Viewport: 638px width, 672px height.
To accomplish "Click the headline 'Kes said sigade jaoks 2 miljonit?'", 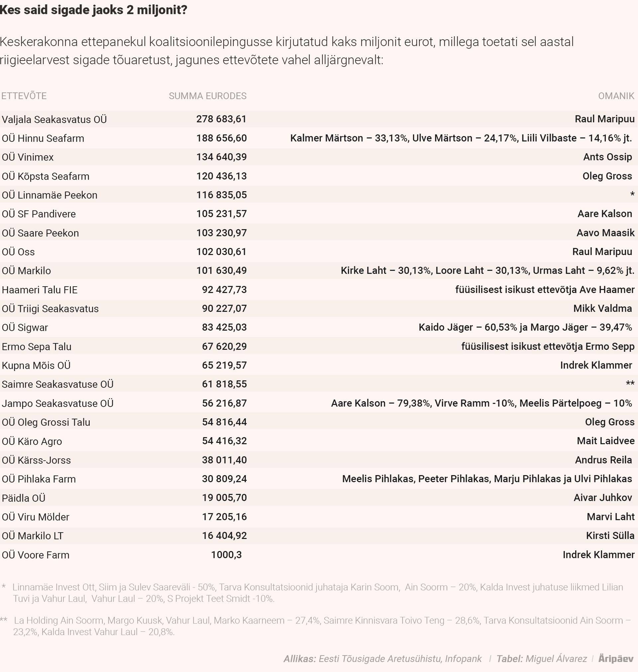I will [x=93, y=10].
